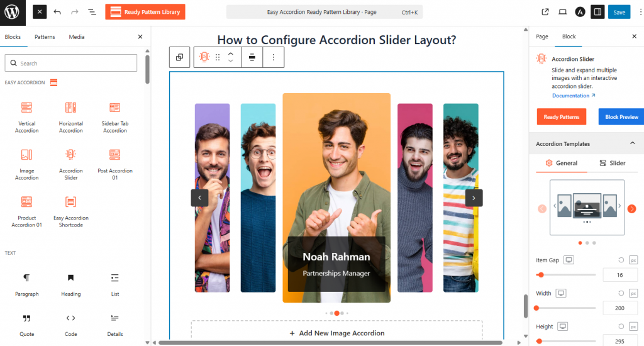This screenshot has width=644, height=346.
Task: Collapse the Accordion Templates section
Action: [633, 143]
